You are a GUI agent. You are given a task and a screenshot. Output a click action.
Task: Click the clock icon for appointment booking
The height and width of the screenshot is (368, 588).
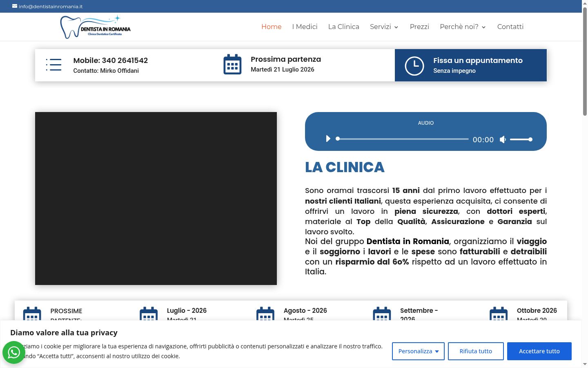click(x=414, y=65)
